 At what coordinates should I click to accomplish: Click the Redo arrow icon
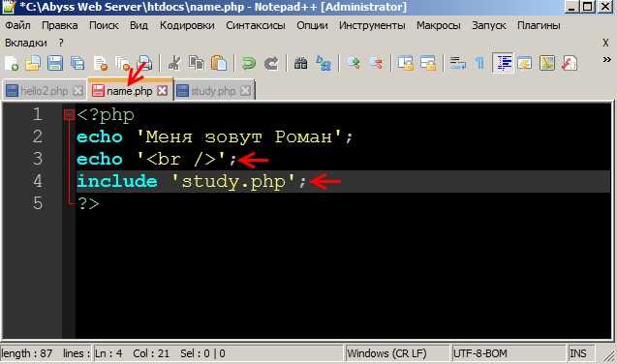[x=271, y=63]
